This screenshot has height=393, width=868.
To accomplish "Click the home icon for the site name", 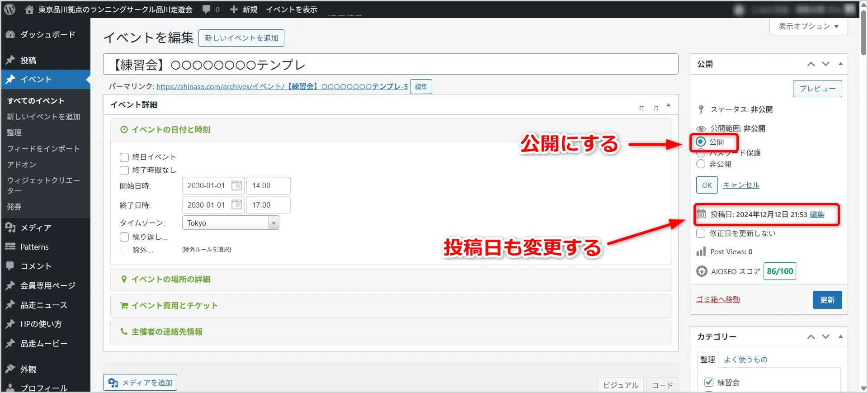I will pyautogui.click(x=29, y=9).
